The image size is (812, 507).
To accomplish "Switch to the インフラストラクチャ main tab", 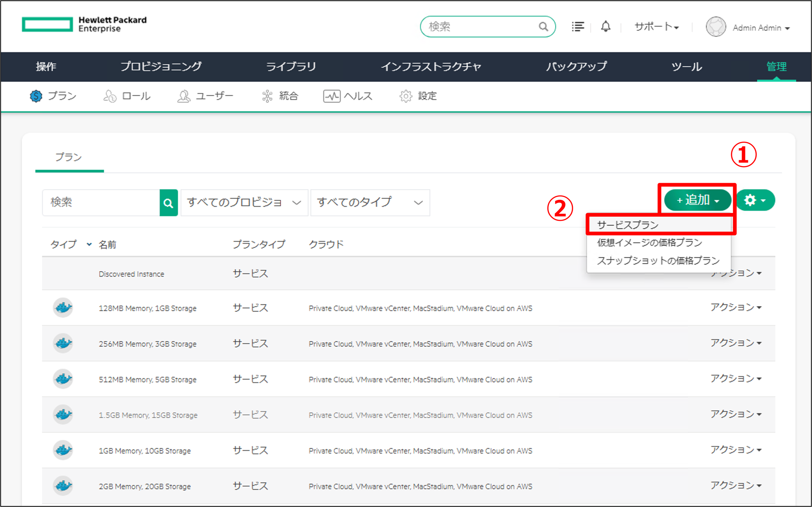I will 431,67.
